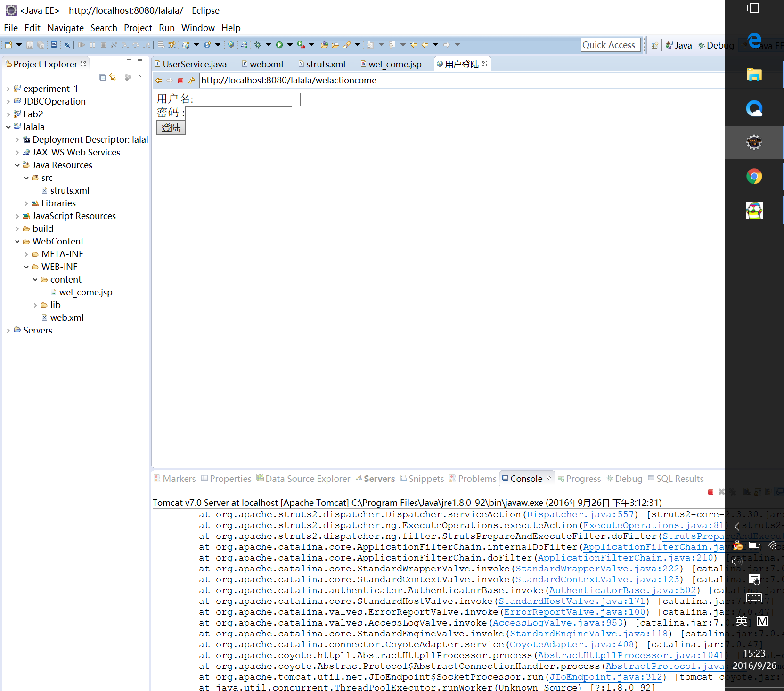Toggle Use Step Filters icon
This screenshot has height=691, width=784.
point(171,45)
